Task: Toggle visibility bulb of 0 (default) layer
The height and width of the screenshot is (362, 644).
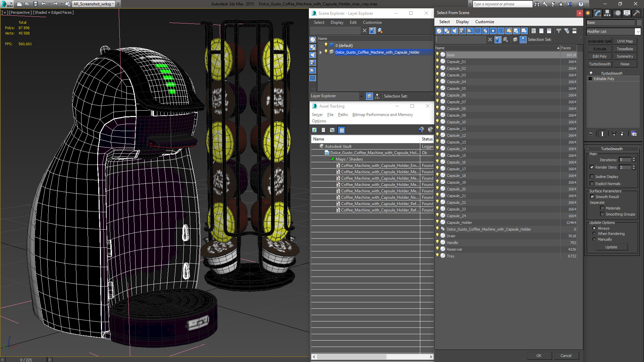Action: pyautogui.click(x=326, y=45)
